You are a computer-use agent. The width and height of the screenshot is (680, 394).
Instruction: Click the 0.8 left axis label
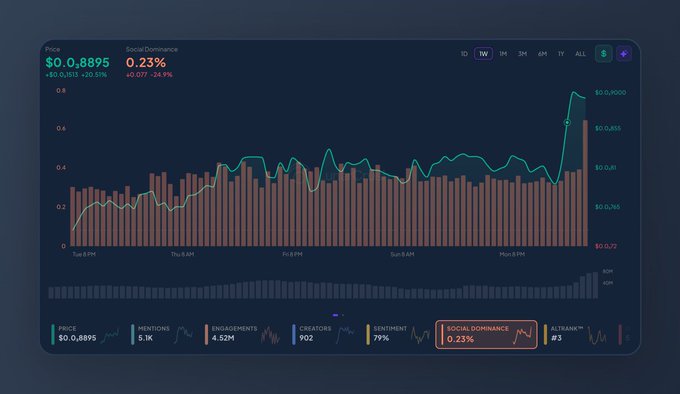[61, 91]
